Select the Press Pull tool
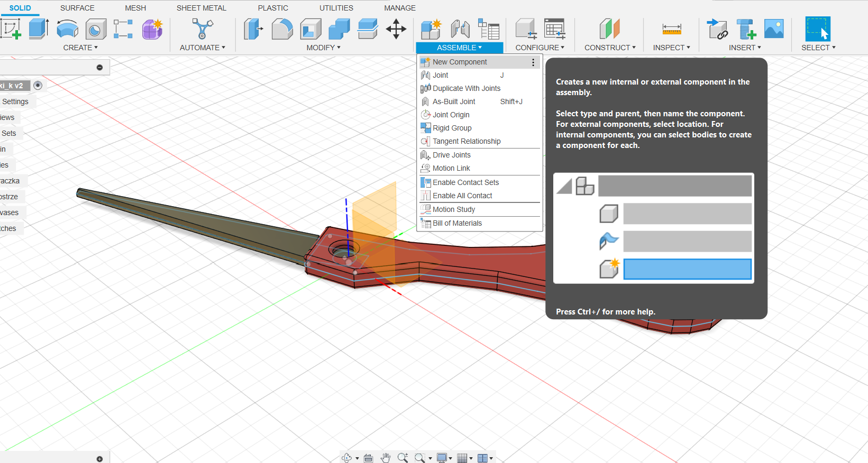Screen dimensions: 868x463 coord(253,29)
